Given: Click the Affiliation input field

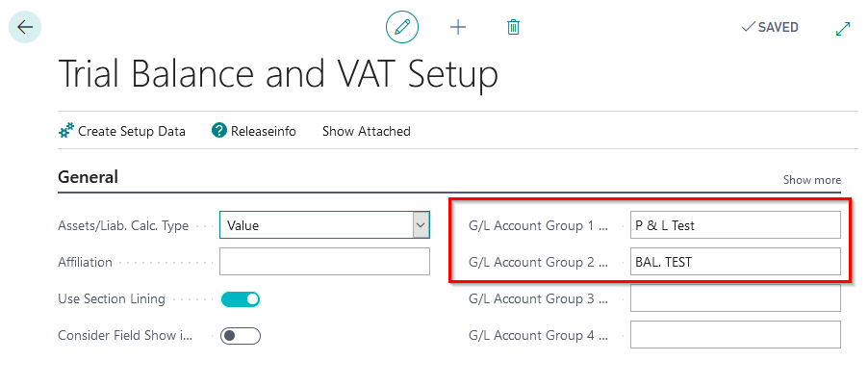Looking at the screenshot, I should [x=324, y=262].
